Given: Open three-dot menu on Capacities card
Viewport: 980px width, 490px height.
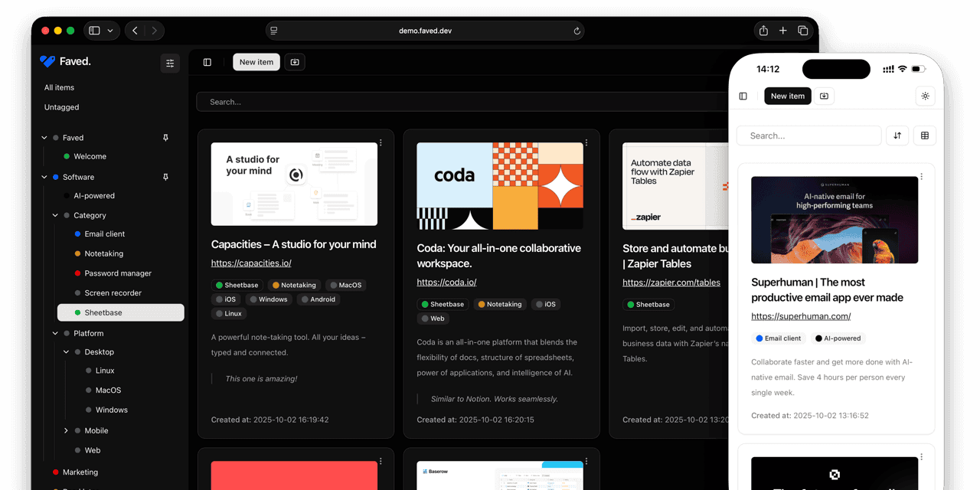Looking at the screenshot, I should point(381,142).
